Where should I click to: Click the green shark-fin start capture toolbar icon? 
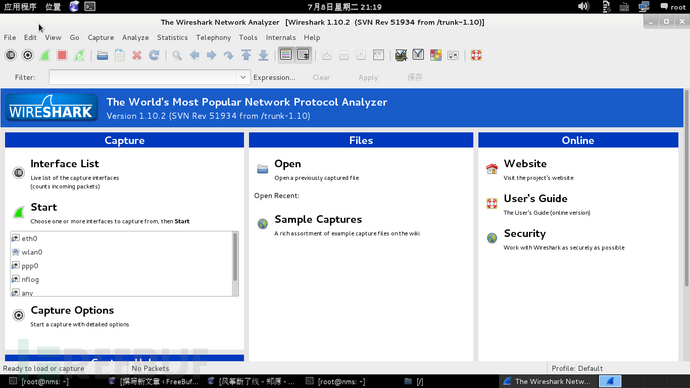pyautogui.click(x=45, y=55)
